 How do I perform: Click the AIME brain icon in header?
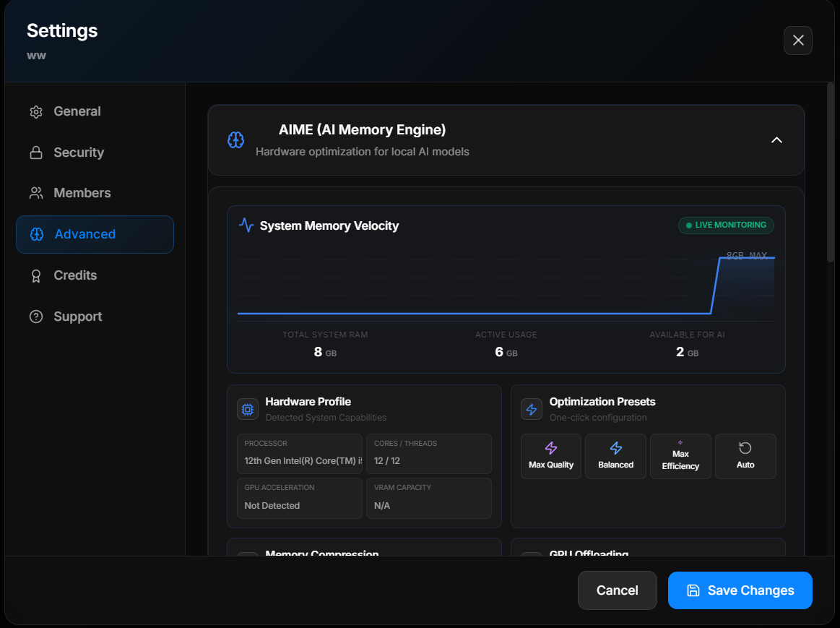click(235, 140)
